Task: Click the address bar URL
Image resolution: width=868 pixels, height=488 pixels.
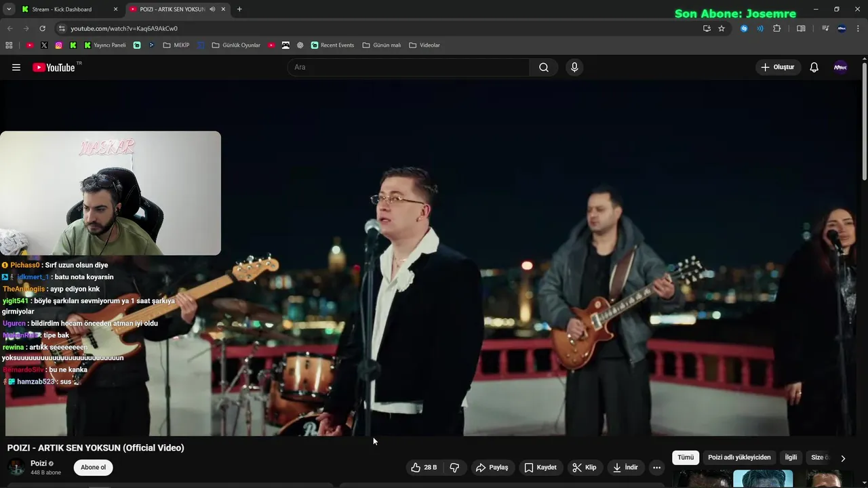Action: point(124,28)
